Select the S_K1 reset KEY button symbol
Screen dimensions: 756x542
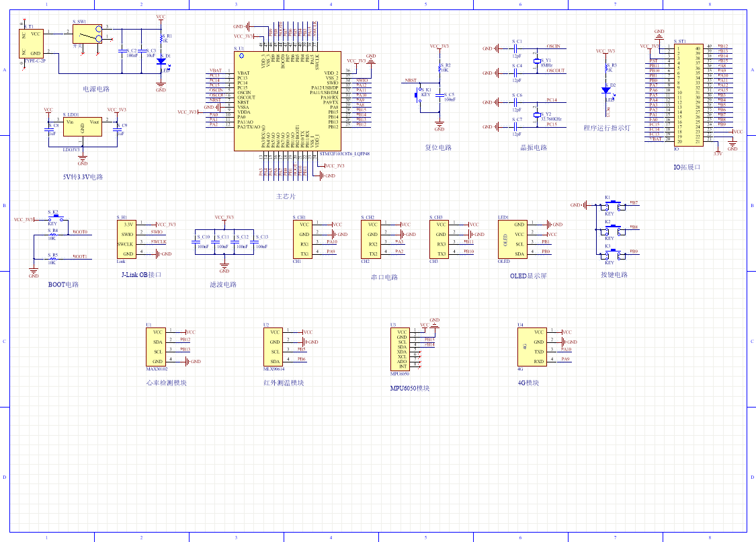click(x=419, y=95)
